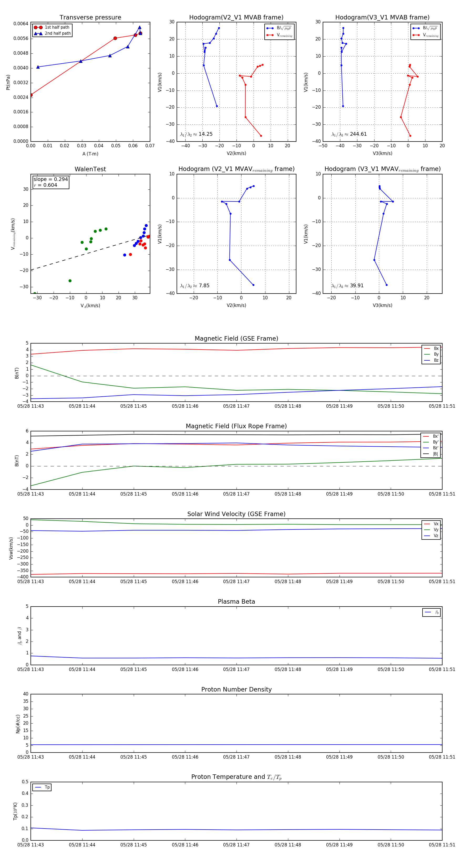Click the lowest red point in V2_V1 MVAB hodogram
The image size is (473, 868).
click(x=261, y=136)
